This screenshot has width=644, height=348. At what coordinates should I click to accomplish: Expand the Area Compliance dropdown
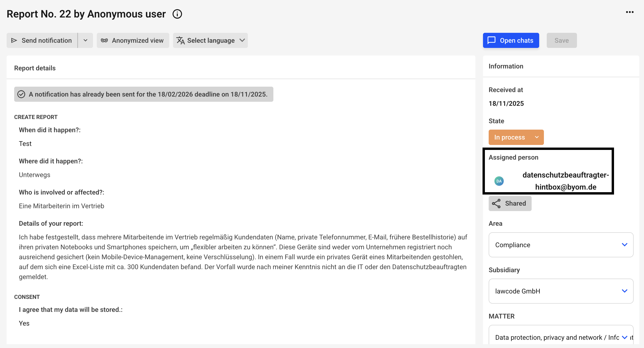click(x=561, y=245)
